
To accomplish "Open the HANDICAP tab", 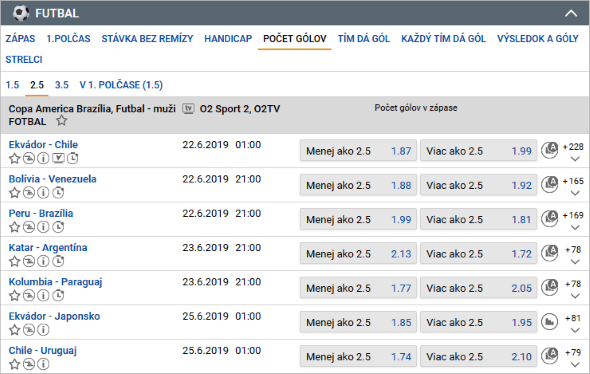I will click(228, 39).
